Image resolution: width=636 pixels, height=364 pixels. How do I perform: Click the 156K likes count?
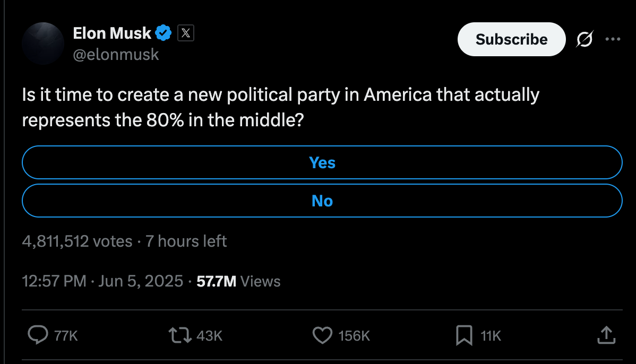(353, 335)
